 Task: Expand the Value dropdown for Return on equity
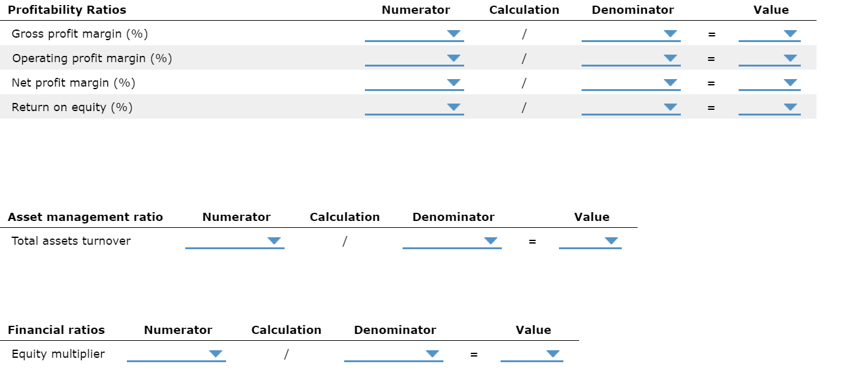[789, 107]
